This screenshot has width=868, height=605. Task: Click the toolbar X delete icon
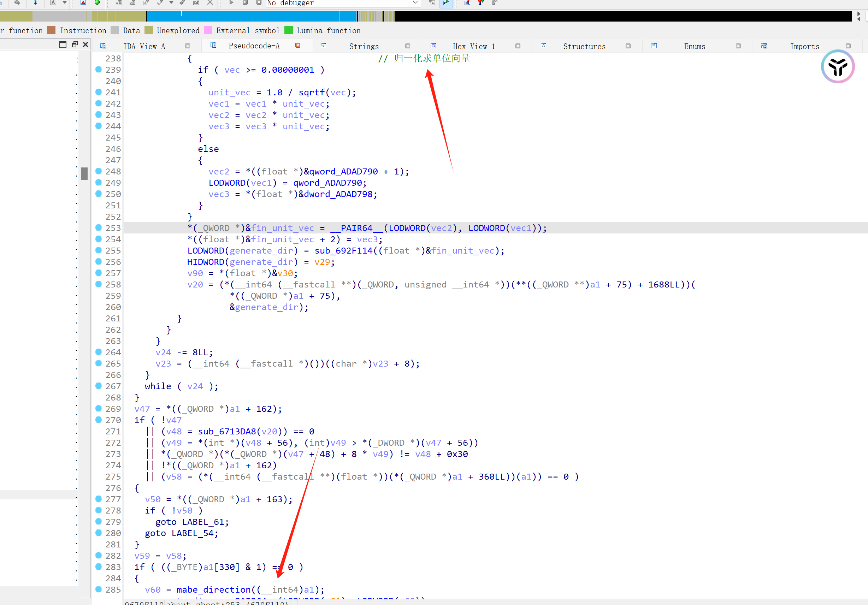[210, 2]
